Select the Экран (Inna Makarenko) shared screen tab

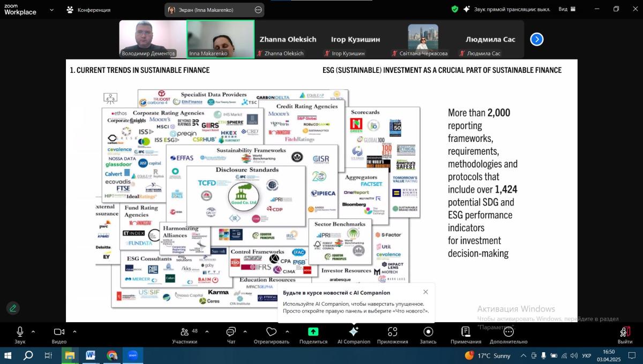(x=214, y=10)
